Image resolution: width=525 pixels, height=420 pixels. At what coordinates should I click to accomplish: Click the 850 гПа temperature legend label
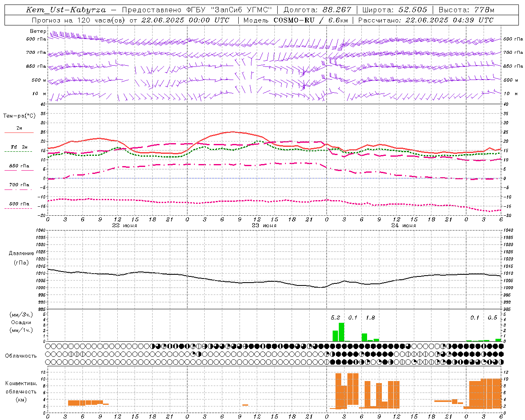click(x=19, y=166)
